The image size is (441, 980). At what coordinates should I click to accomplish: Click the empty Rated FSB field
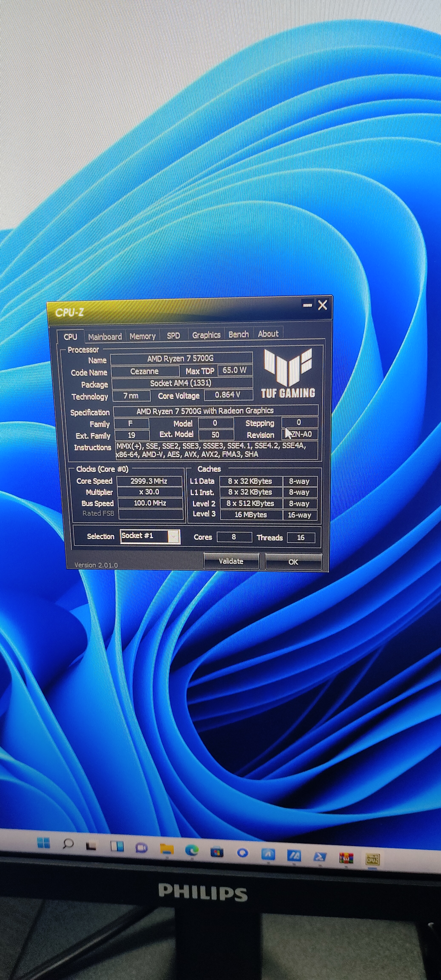coord(151,514)
